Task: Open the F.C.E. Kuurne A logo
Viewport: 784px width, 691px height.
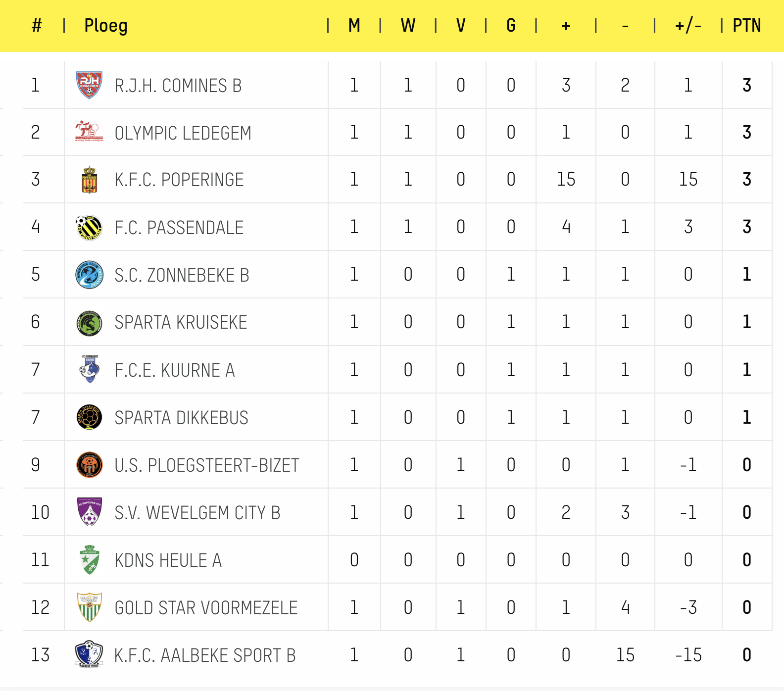Action: 89,370
